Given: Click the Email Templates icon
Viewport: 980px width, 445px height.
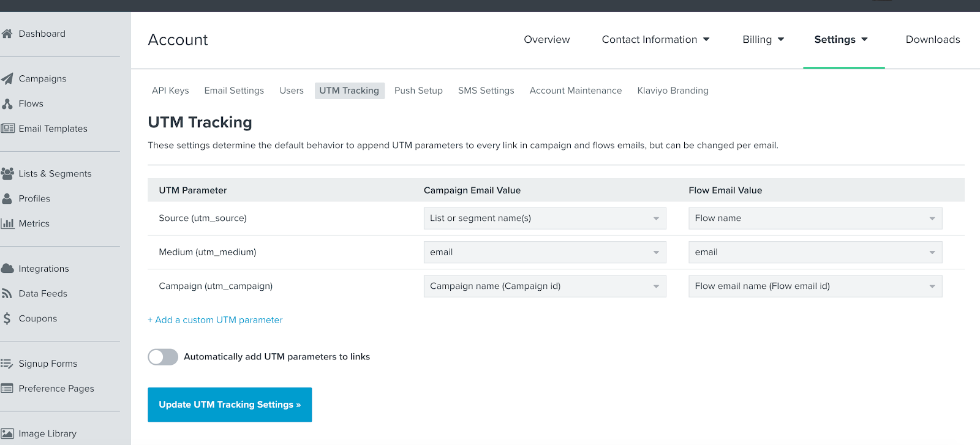Looking at the screenshot, I should (7, 129).
